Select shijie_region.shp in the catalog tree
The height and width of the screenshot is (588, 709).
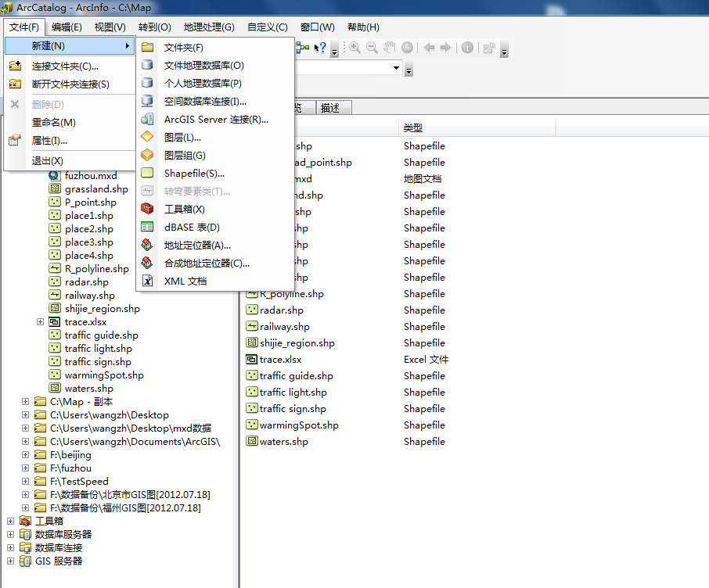[103, 309]
